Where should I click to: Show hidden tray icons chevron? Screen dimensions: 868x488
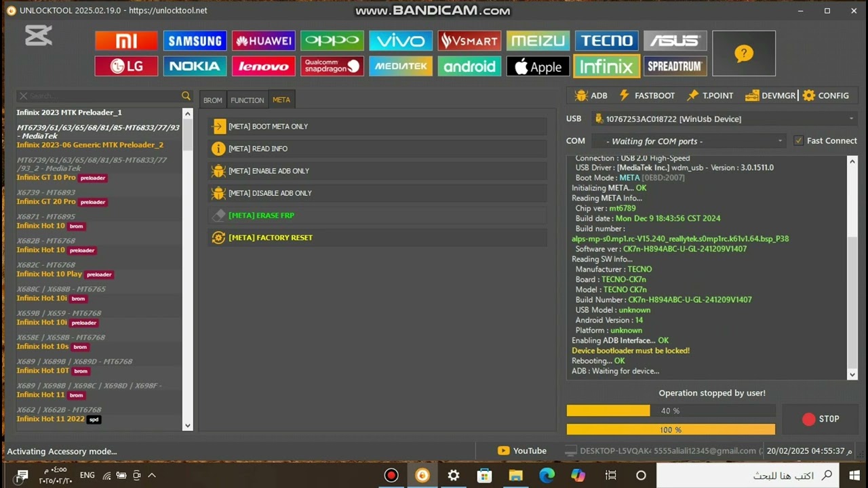pyautogui.click(x=152, y=475)
